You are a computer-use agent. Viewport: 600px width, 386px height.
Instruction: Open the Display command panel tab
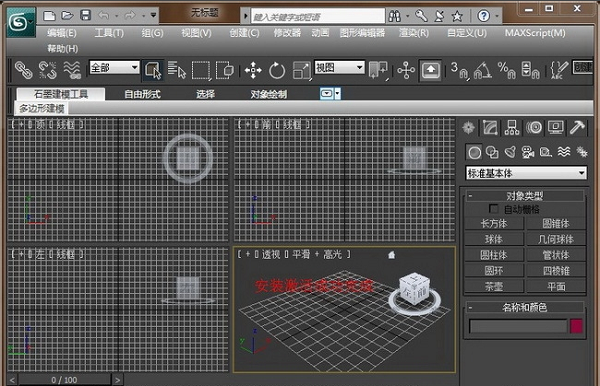[556, 127]
